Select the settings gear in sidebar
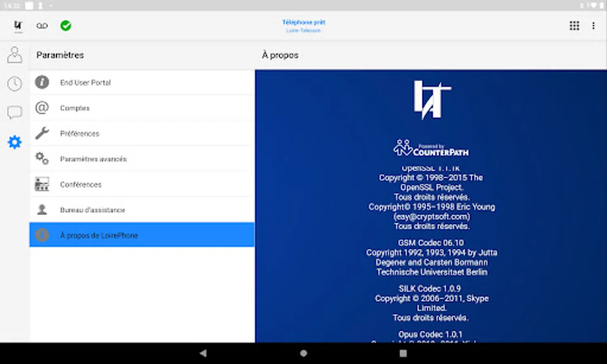The height and width of the screenshot is (364, 607). click(15, 142)
